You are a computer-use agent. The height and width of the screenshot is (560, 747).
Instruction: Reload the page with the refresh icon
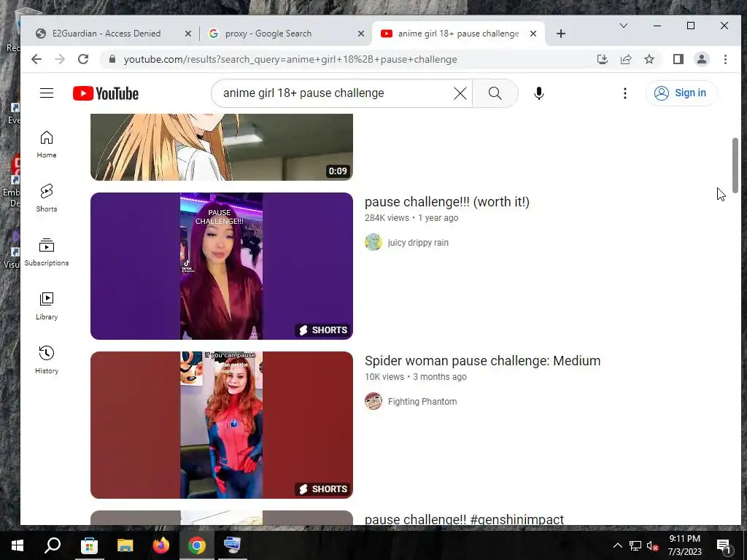tap(83, 59)
